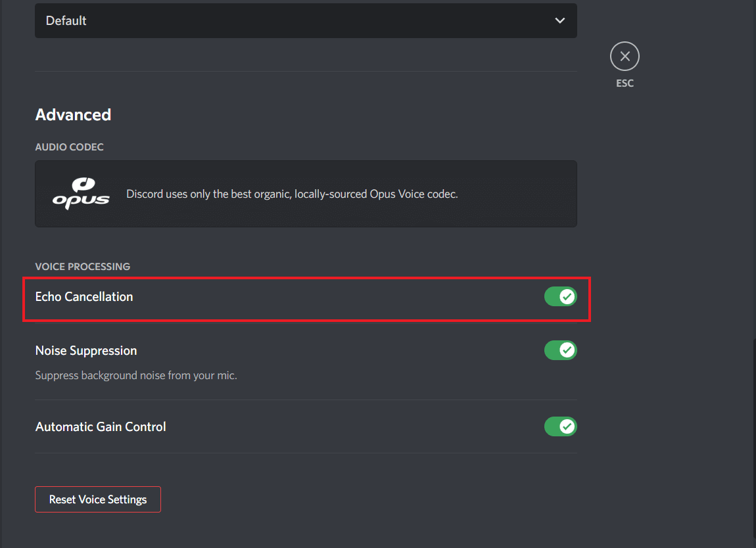Click the ESC close circle icon
Viewport: 756px width, 548px height.
(625, 57)
